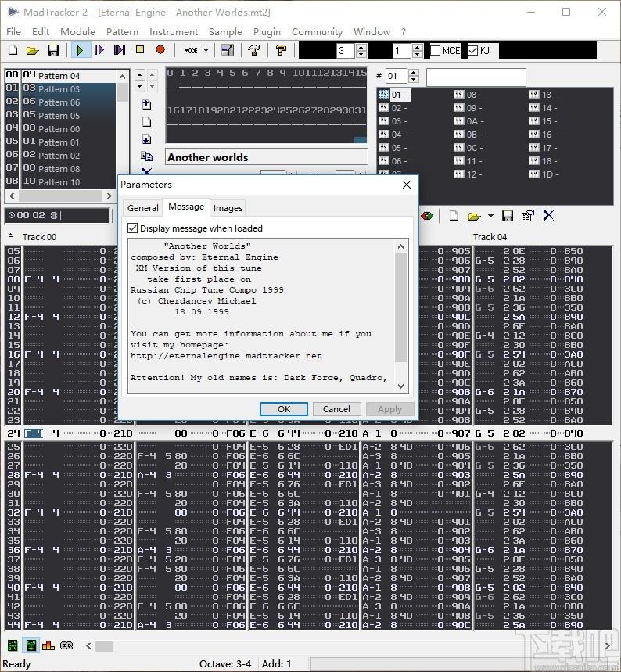Select Pattern 08 in the sequence list
Viewport: 621px width, 672px height.
60,168
